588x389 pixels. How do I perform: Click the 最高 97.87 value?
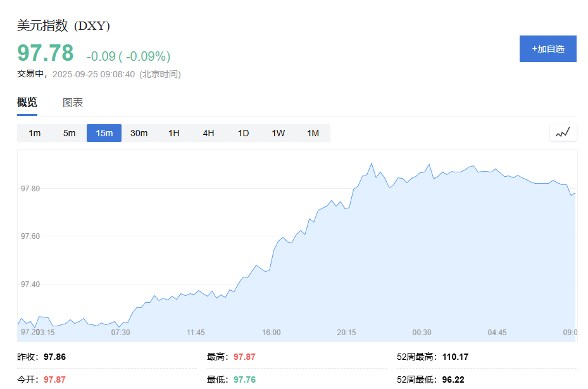(244, 357)
